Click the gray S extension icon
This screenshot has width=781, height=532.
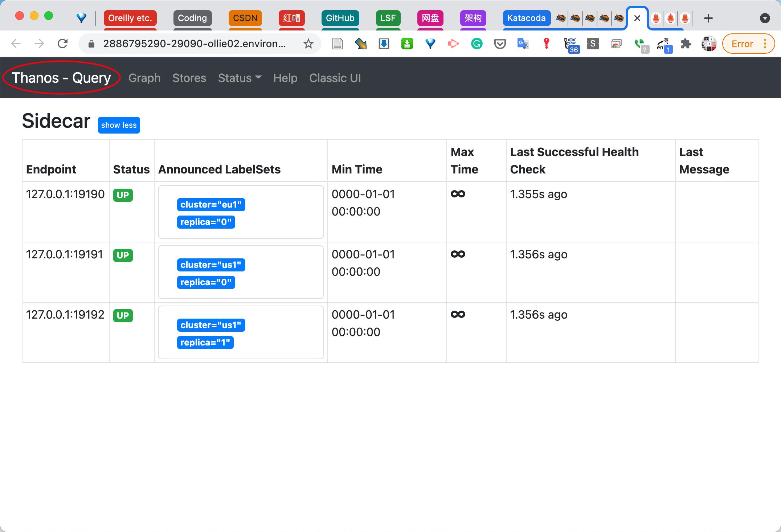pos(593,44)
